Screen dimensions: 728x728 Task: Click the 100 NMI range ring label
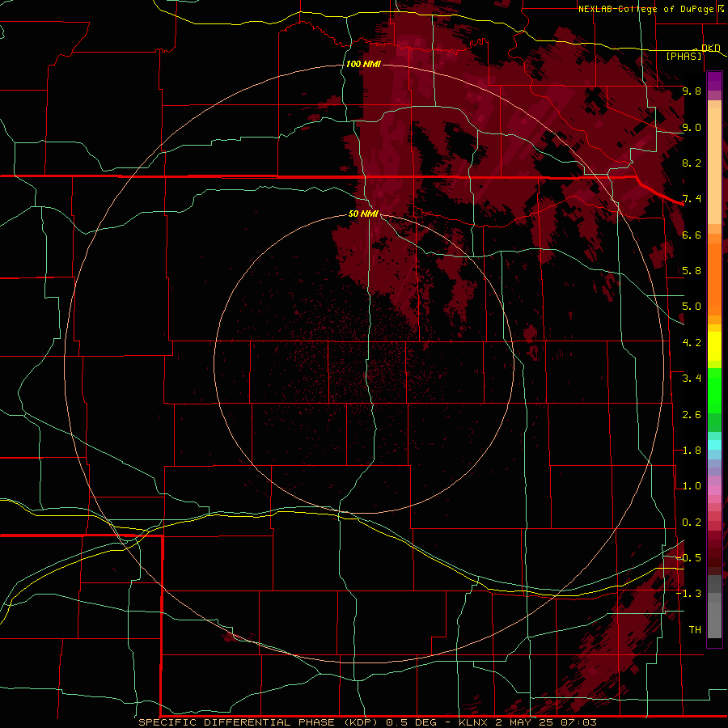tap(363, 64)
